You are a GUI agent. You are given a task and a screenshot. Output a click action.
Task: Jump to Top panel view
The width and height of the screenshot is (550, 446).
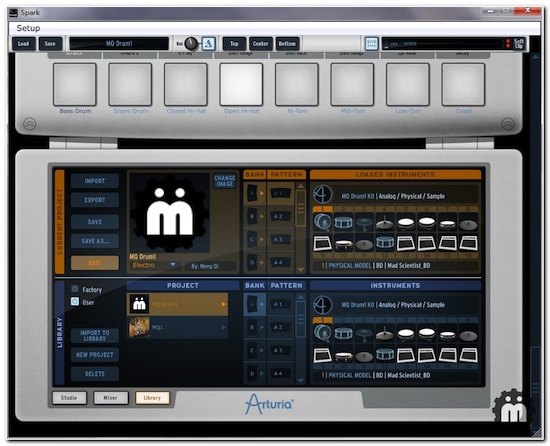pos(234,44)
